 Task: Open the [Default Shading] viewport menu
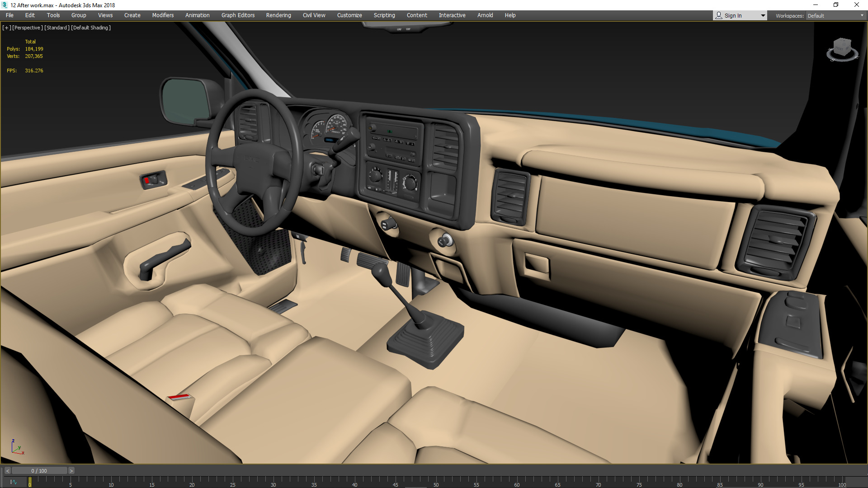(91, 28)
